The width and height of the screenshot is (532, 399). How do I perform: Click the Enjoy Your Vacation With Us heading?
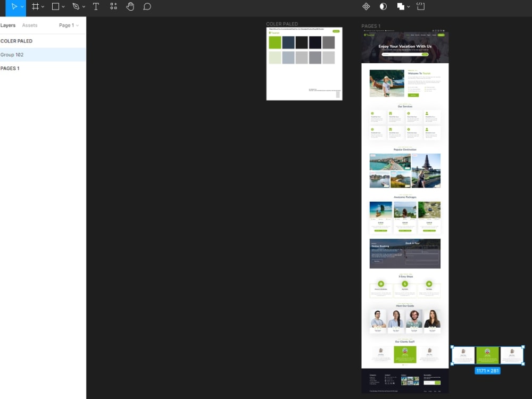point(405,46)
